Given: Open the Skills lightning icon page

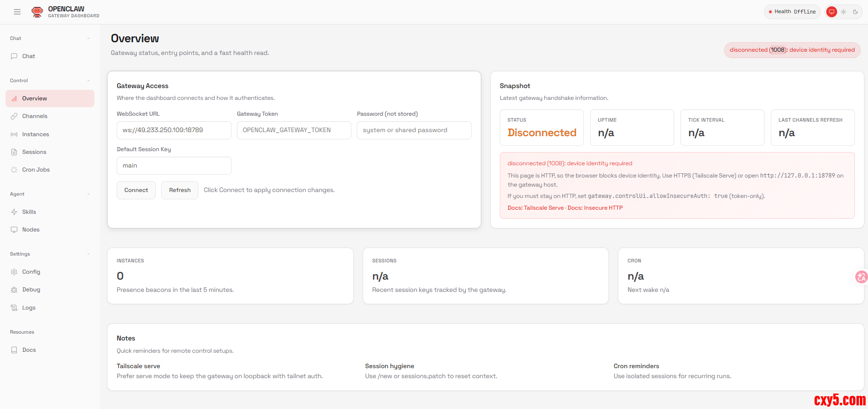Looking at the screenshot, I should click(x=14, y=212).
